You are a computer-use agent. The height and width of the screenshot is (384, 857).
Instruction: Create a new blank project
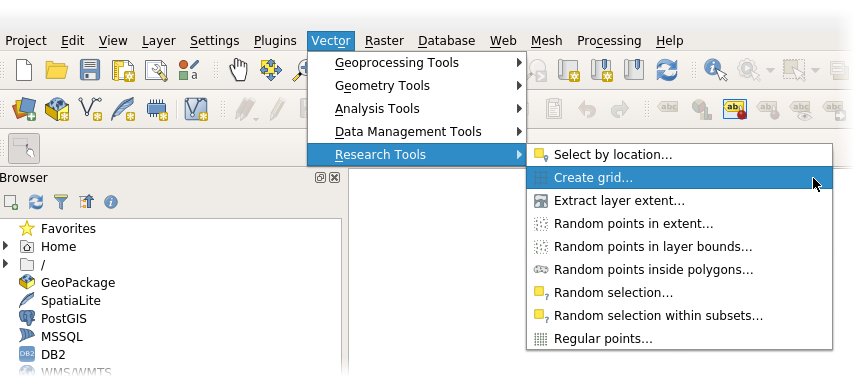(24, 70)
